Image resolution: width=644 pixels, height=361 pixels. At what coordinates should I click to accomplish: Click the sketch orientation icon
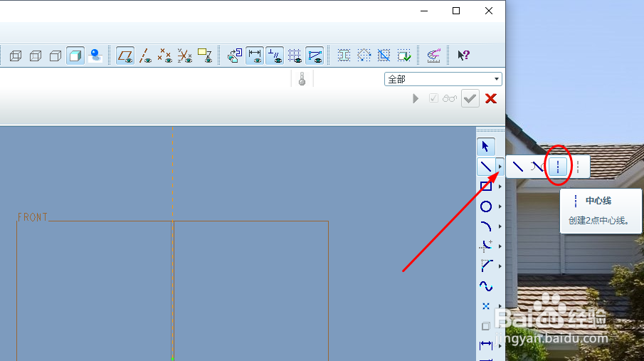[235, 56]
